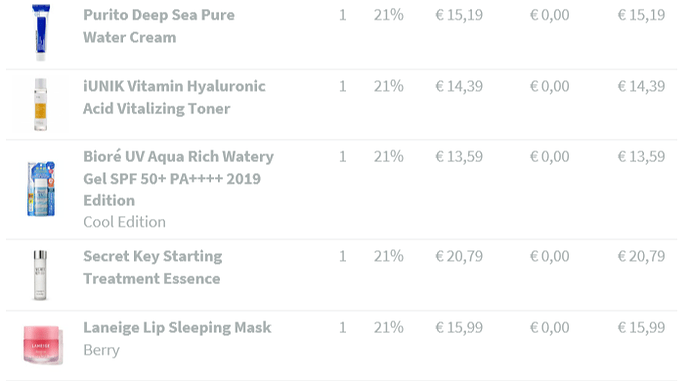Select the € 14,39 total for the iUNIK toner
690x381 pixels.
click(x=641, y=86)
